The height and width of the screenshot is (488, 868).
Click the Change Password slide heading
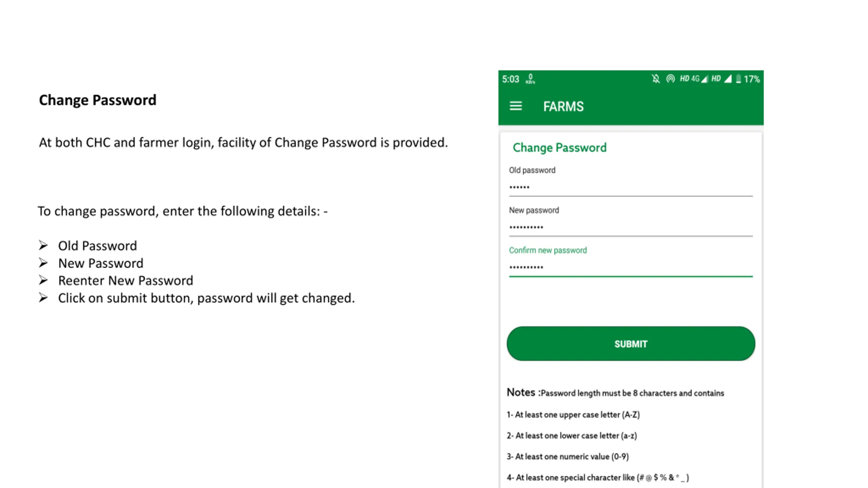[x=98, y=100]
